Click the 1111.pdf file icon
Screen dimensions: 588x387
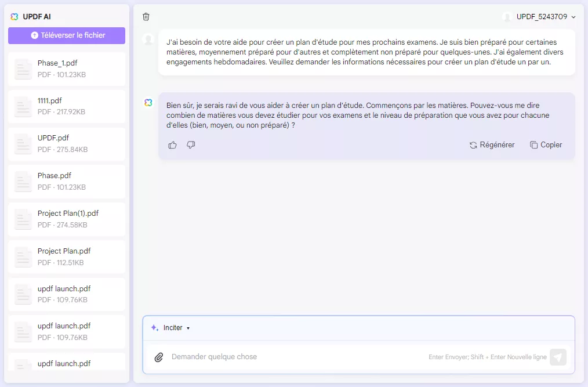(x=23, y=107)
